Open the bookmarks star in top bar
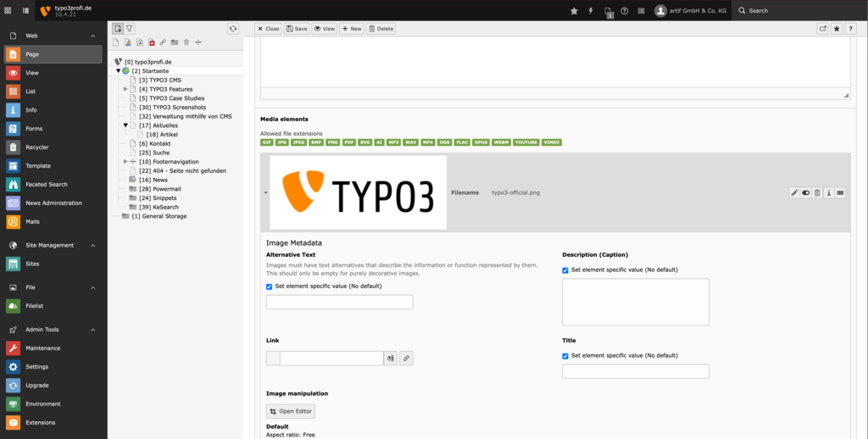Viewport: 868px width, 439px height. pos(574,10)
